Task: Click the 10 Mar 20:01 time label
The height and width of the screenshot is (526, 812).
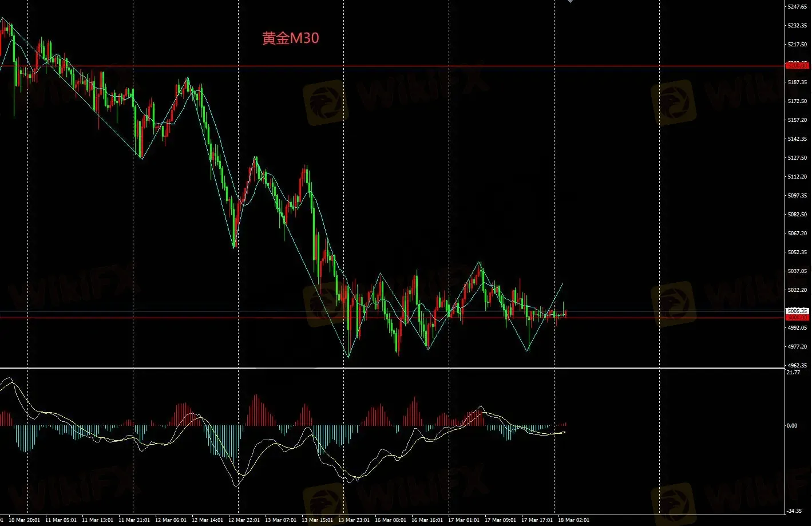Action: point(24,520)
